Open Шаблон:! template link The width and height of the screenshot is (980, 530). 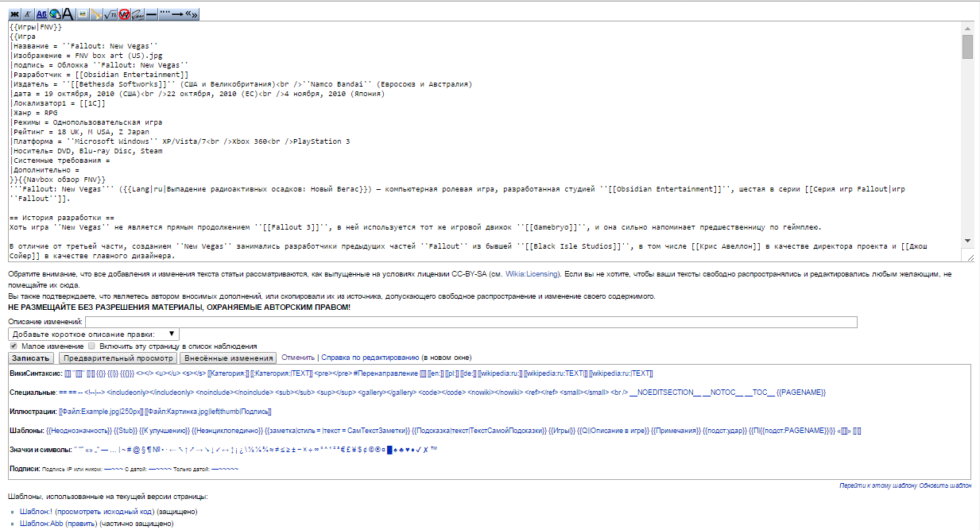click(x=36, y=511)
